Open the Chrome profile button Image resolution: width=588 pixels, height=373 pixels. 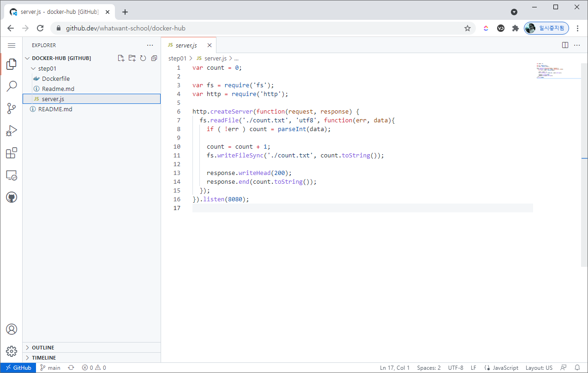[546, 28]
